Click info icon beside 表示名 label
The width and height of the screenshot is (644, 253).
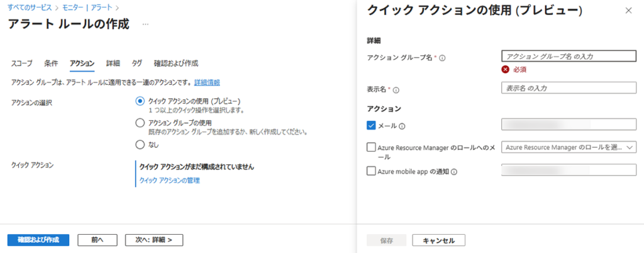[396, 90]
